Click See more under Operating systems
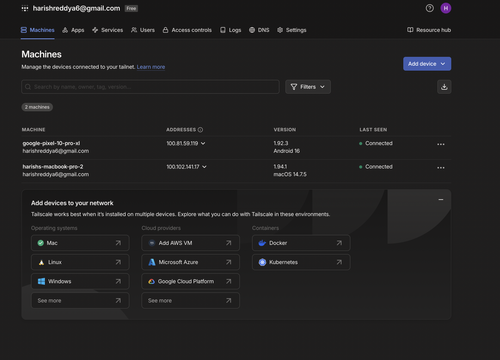 coord(80,301)
